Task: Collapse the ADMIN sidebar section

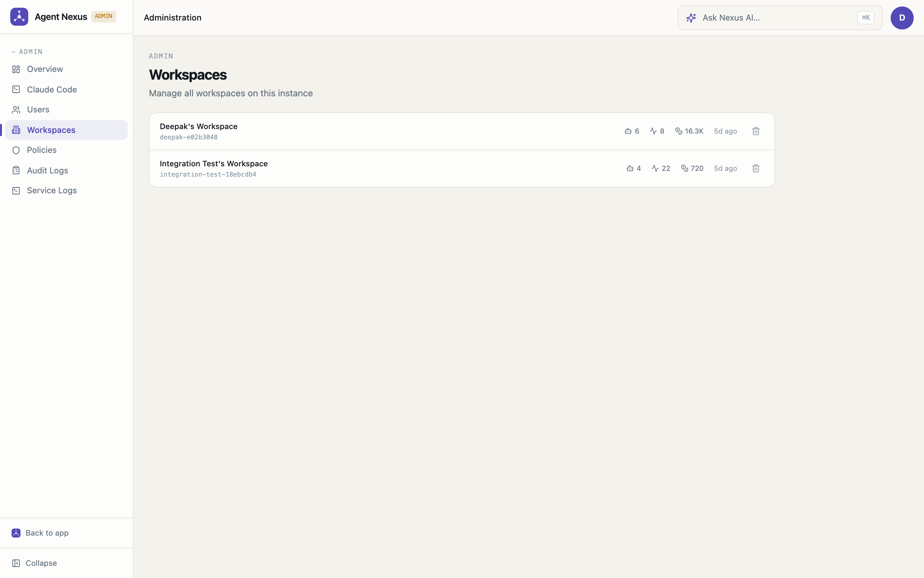Action: point(27,52)
